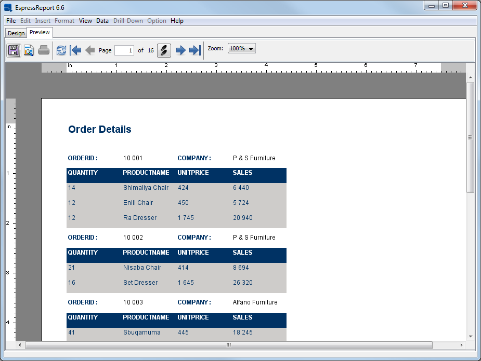The height and width of the screenshot is (361, 481).
Task: Click the vertical scrollbar thumb
Action: click(470, 137)
